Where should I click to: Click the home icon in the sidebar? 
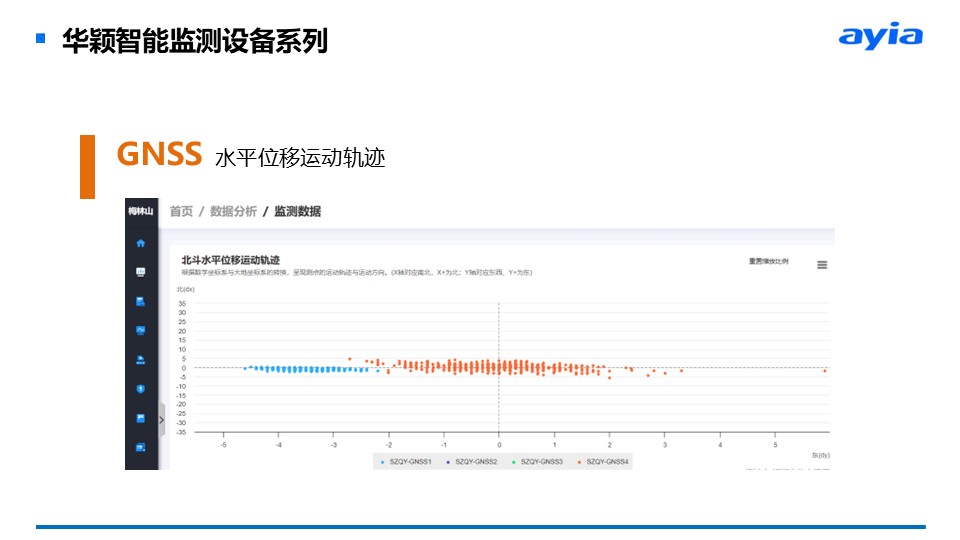coord(141,242)
